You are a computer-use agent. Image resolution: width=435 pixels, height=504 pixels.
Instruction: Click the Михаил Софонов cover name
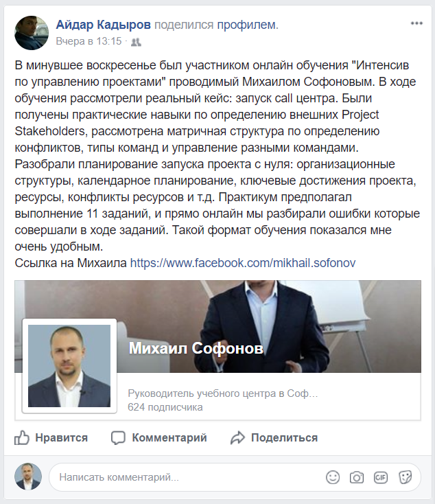[x=196, y=348]
